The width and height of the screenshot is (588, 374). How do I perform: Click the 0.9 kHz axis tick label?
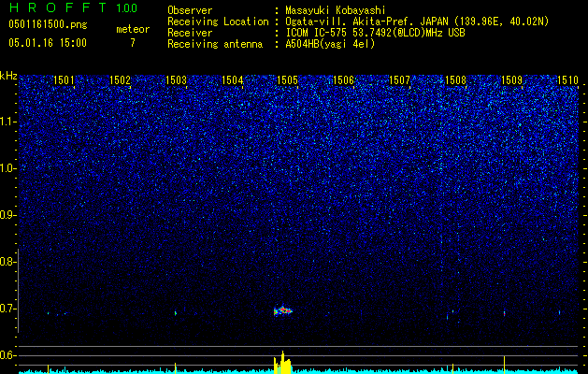7,215
